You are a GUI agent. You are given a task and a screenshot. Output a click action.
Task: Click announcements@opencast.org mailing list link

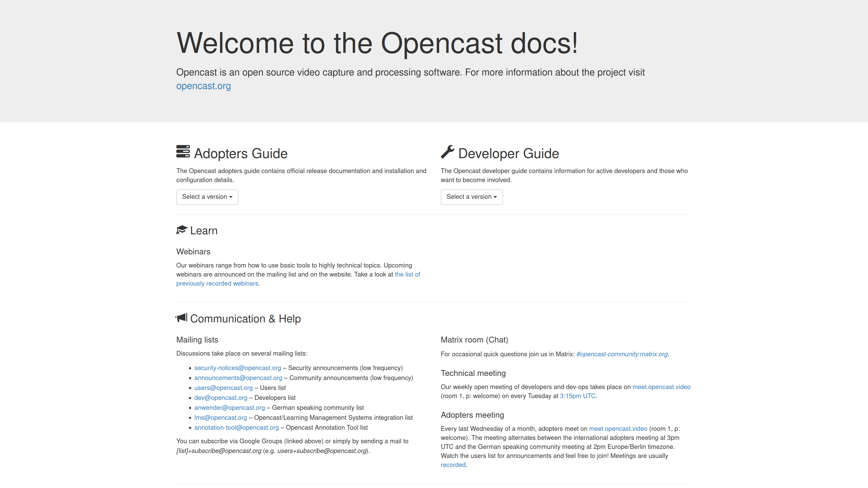pos(238,378)
